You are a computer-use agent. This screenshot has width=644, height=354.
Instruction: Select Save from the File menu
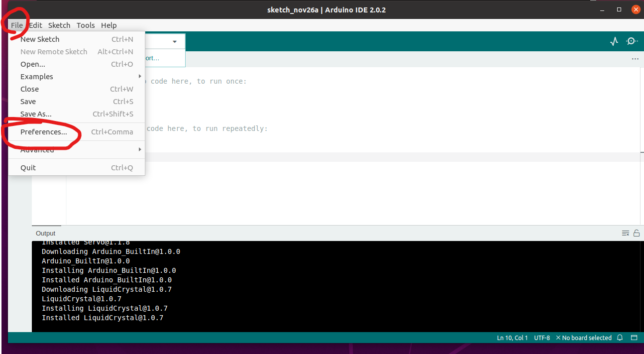[76, 102]
